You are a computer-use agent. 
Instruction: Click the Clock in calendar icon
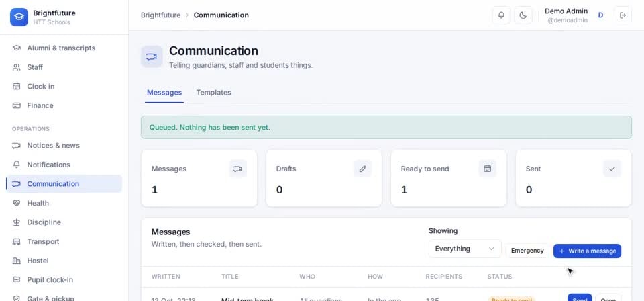(16, 87)
